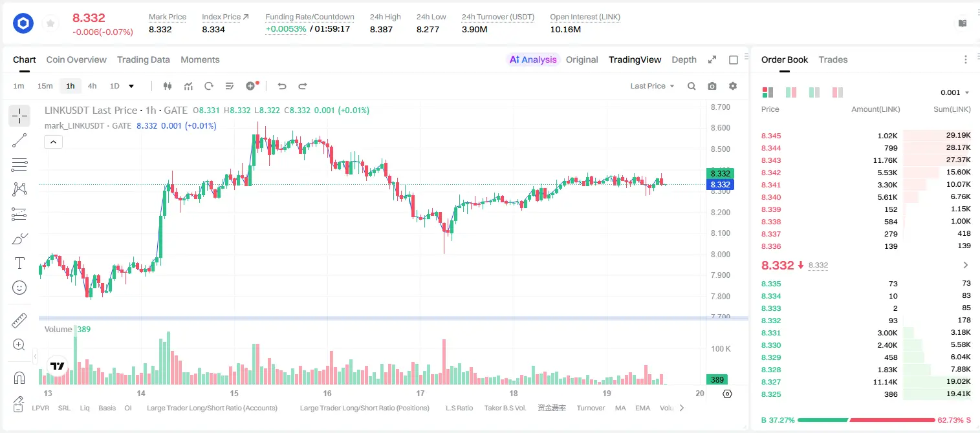Open the Coin Overview tab
The image size is (980, 433).
click(x=76, y=59)
